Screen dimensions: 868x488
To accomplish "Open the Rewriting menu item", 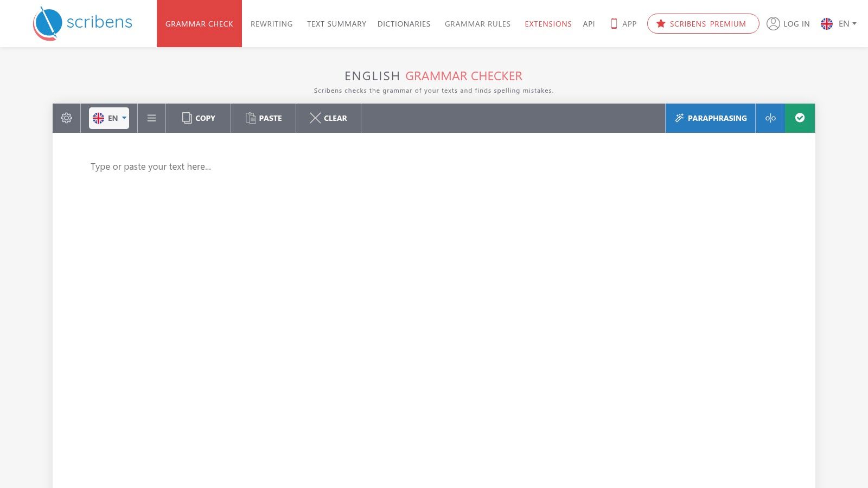I will (271, 24).
